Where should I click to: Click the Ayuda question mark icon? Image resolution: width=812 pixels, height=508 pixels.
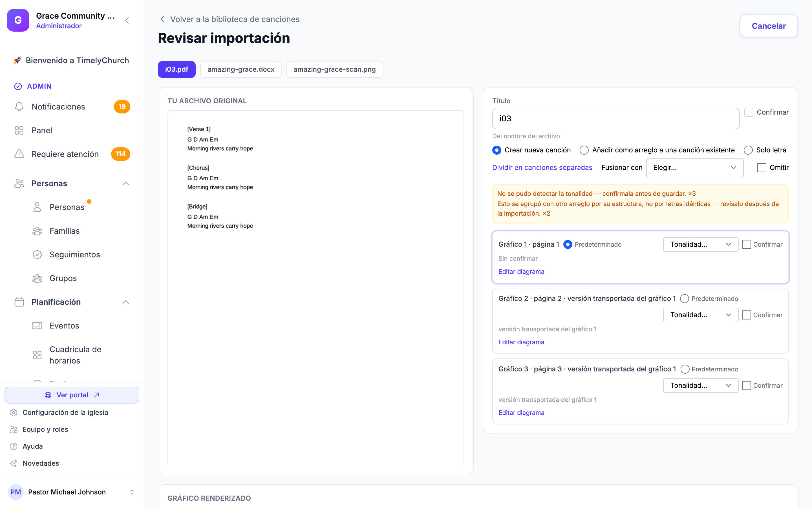click(14, 446)
